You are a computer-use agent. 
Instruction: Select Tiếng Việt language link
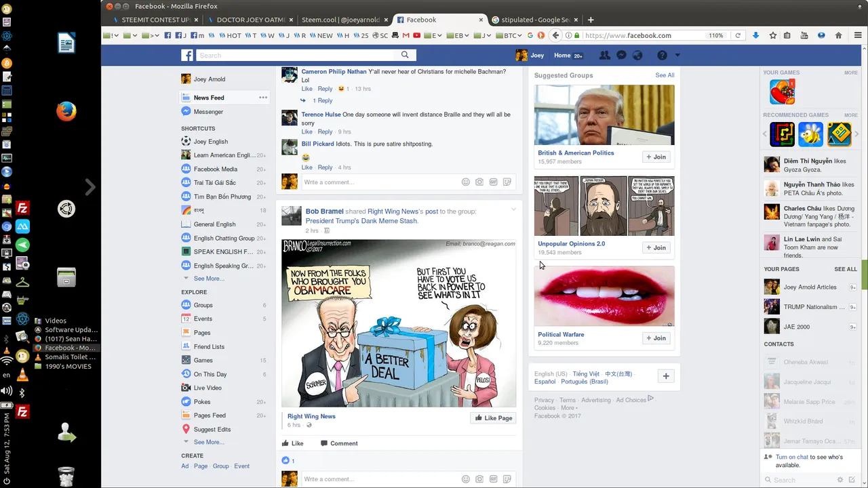[586, 374]
